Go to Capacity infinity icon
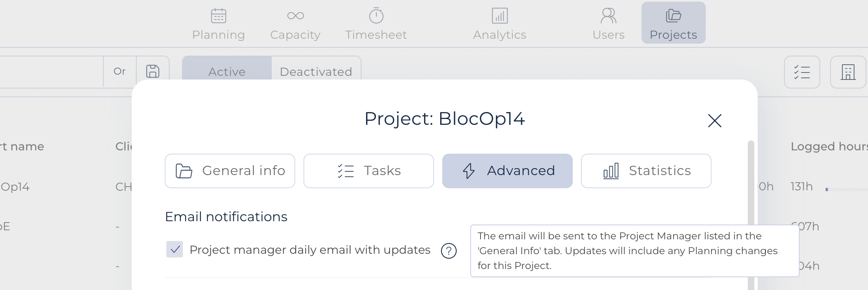 point(295,16)
